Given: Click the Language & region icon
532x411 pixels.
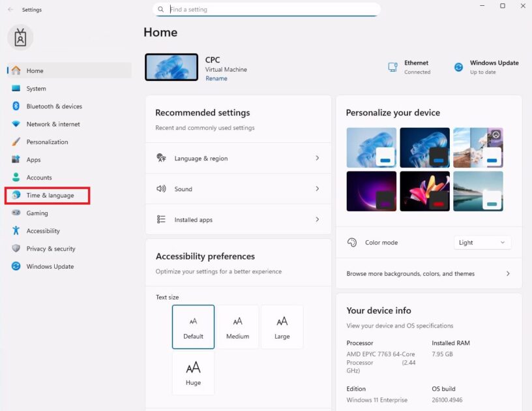Looking at the screenshot, I should tap(161, 158).
